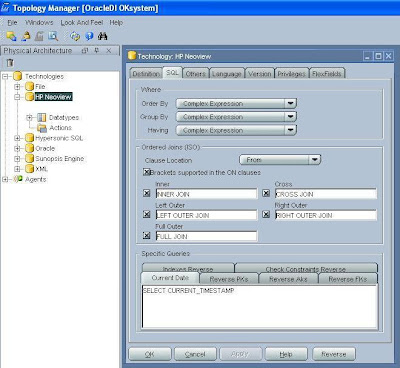Viewport: 400px width, 368px height.
Task: Click the user-with-star toolbar icon
Action: click(x=26, y=36)
